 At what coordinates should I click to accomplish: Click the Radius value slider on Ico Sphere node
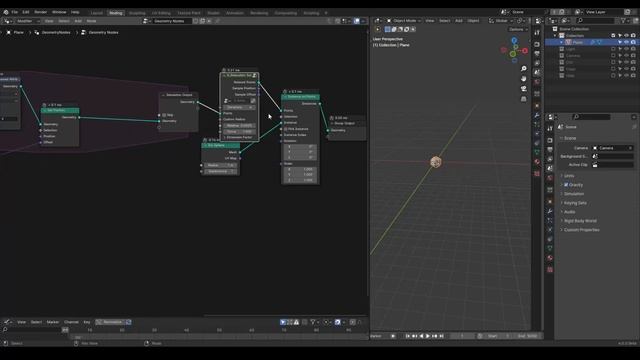(x=220, y=165)
